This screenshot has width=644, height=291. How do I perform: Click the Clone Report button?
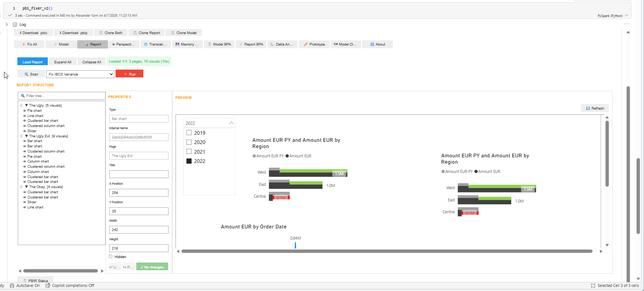click(146, 33)
